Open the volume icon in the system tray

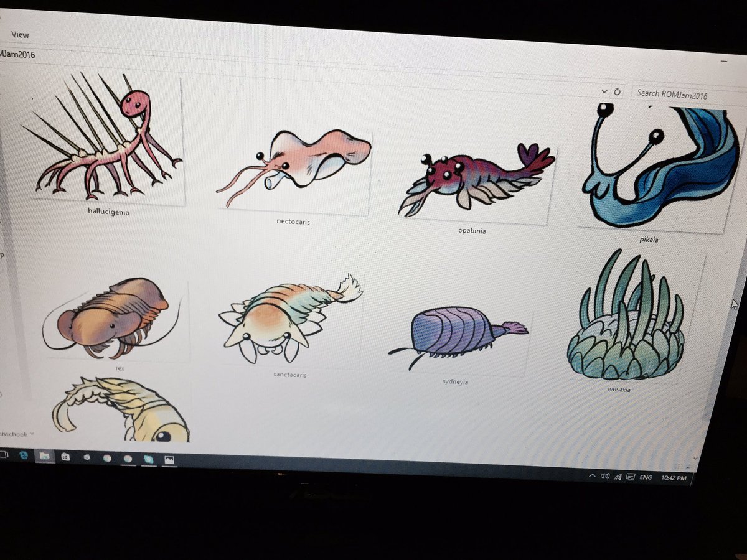[x=604, y=476]
